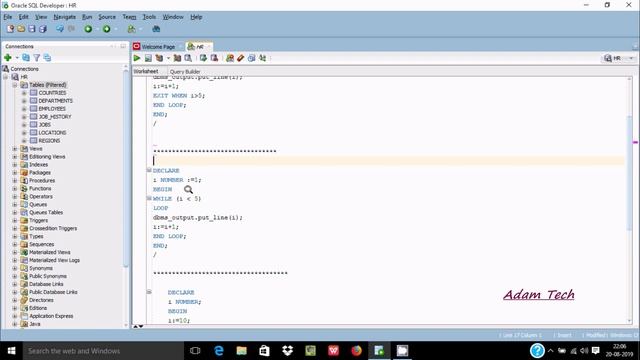Click the magenta marker in the editor's right margin

click(x=636, y=142)
